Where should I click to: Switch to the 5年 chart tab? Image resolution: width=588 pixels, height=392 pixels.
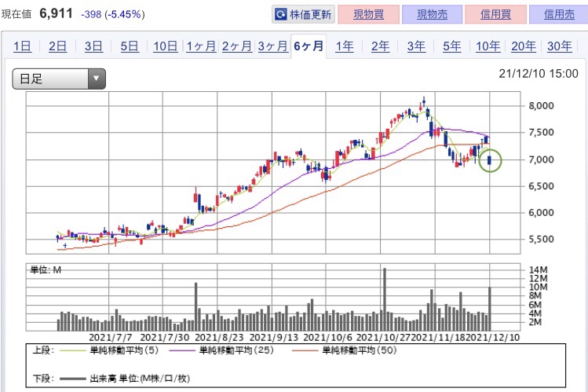[x=452, y=46]
